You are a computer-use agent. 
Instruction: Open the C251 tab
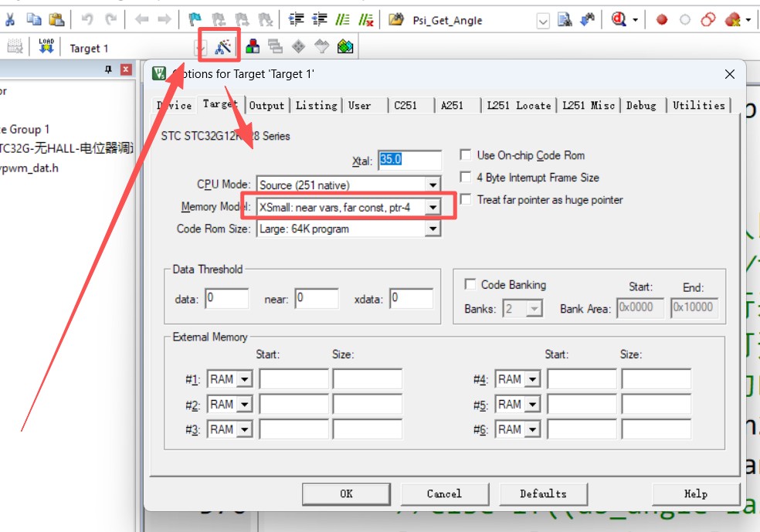pyautogui.click(x=405, y=106)
